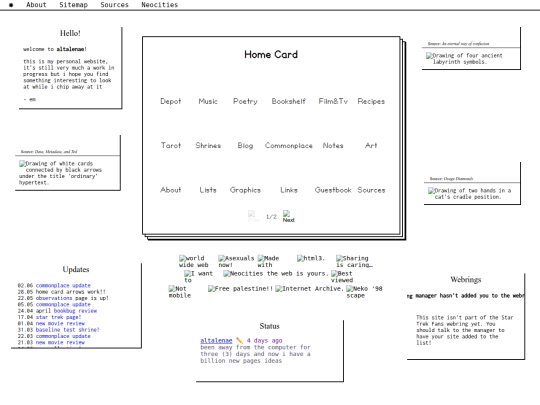Screen dimensions: 540x405
Task: Open Notes on the Home Card
Action: 333,145
